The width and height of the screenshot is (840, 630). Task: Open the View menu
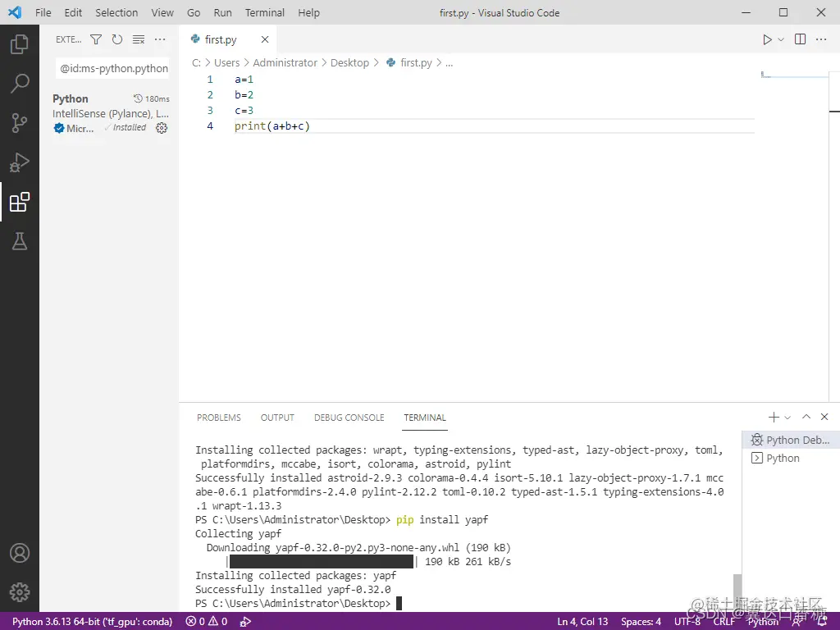162,12
